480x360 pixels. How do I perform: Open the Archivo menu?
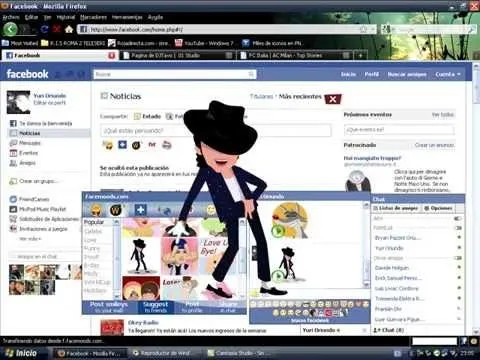[x=11, y=17]
